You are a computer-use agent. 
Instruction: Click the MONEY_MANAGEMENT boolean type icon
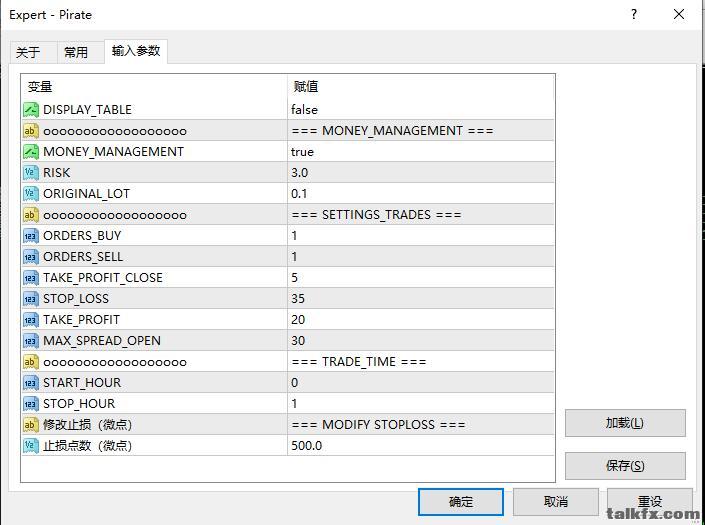pyautogui.click(x=31, y=151)
